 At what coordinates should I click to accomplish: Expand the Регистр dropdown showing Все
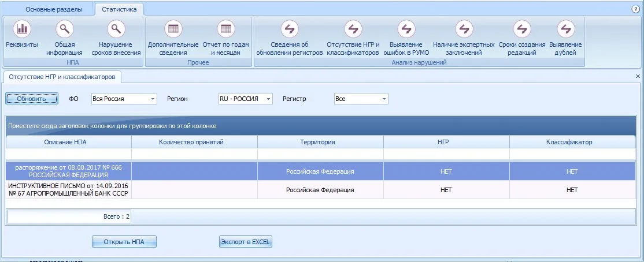coord(384,99)
